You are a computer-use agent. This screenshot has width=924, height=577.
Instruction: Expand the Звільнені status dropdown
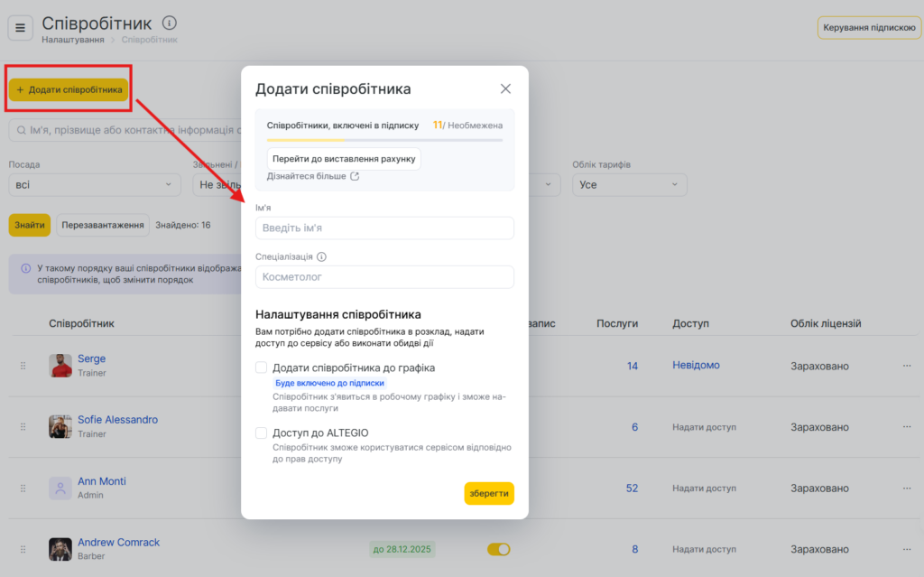pyautogui.click(x=217, y=185)
